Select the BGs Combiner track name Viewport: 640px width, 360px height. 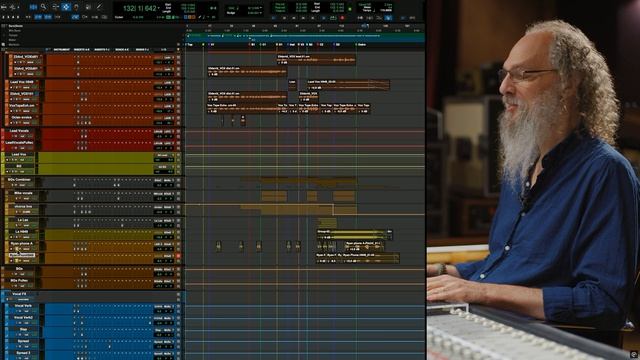(19, 180)
